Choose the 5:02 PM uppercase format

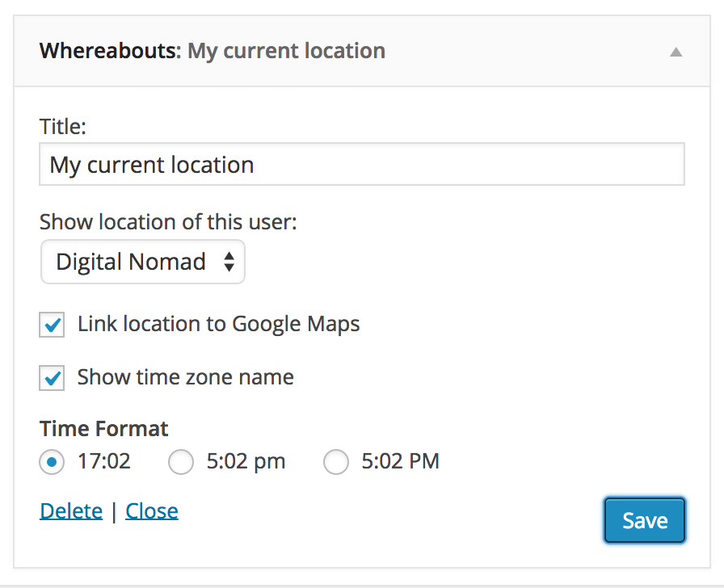335,461
